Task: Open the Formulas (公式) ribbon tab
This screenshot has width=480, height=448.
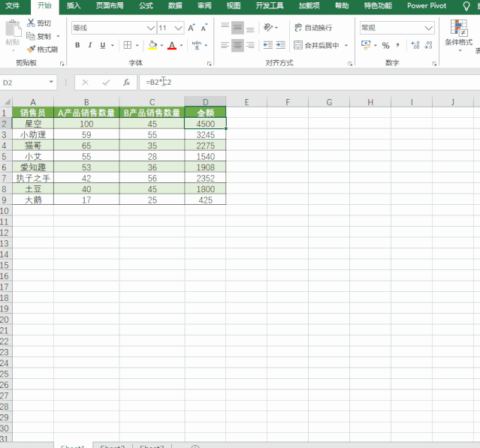Action: click(146, 5)
